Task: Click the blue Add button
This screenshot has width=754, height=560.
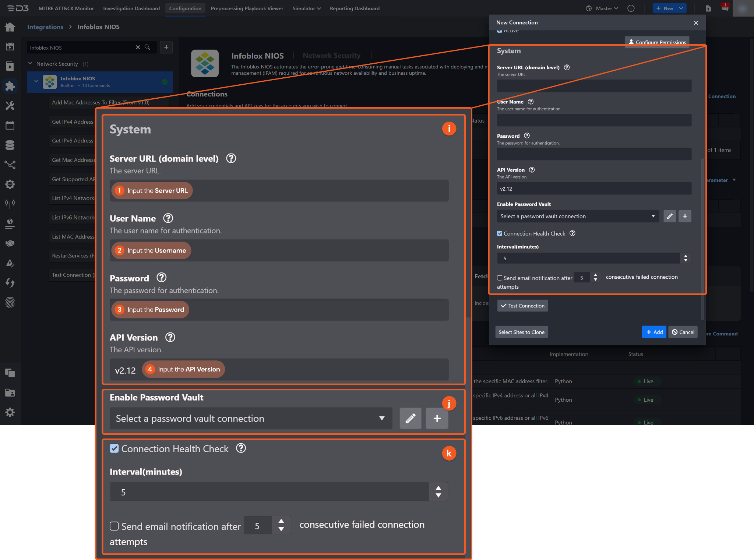Action: [654, 332]
